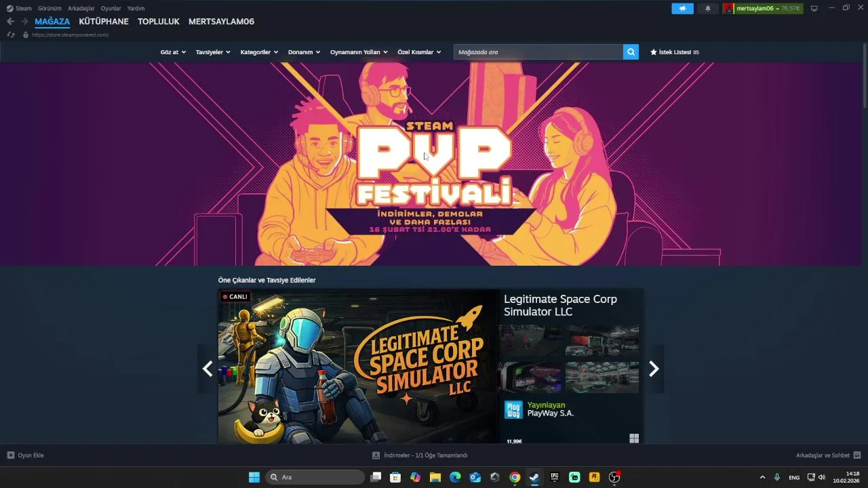868x488 pixels.
Task: Click into the Mağazada ara search field
Action: pos(538,52)
